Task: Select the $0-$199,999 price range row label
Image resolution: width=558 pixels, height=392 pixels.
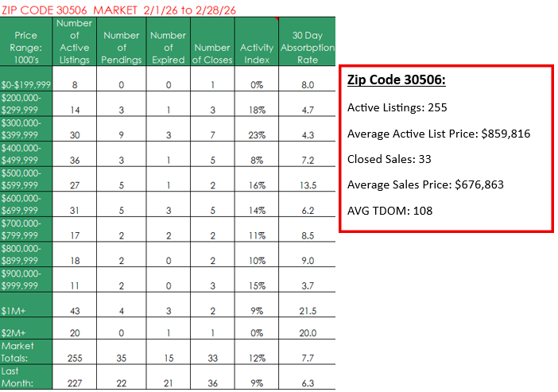Action: (x=25, y=83)
